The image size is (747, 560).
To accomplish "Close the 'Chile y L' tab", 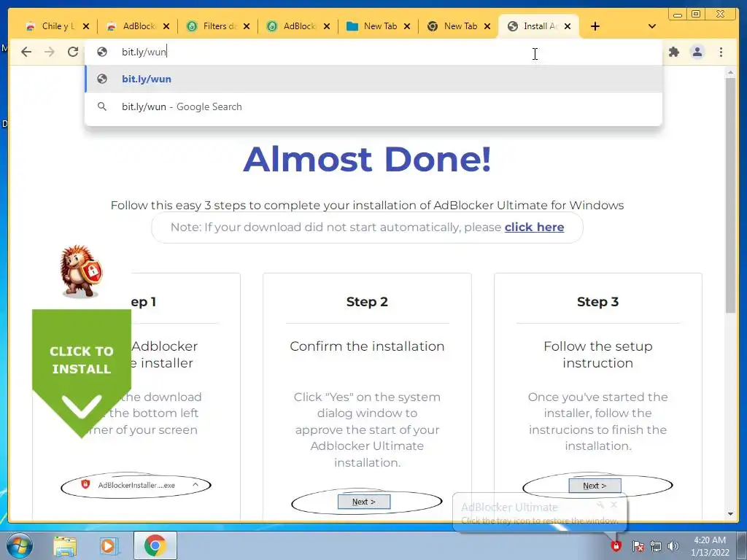I will coord(86,26).
